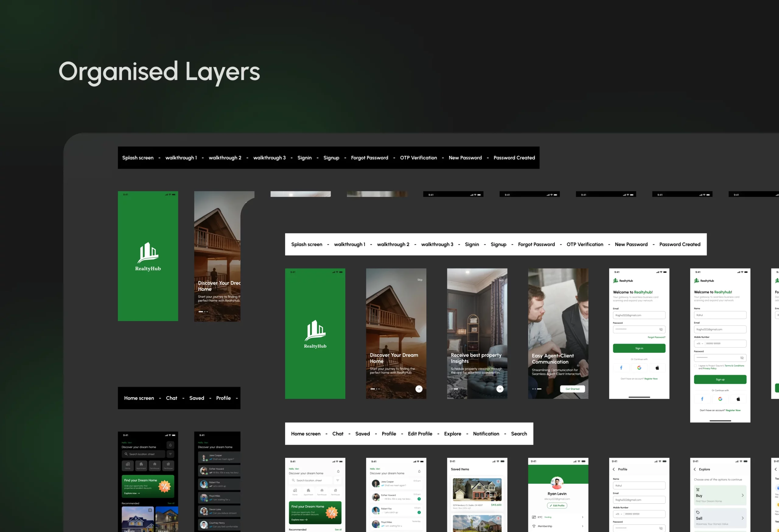This screenshot has height=532, width=779.
Task: Check the Terms & Conditions agreement box
Action: (696, 366)
